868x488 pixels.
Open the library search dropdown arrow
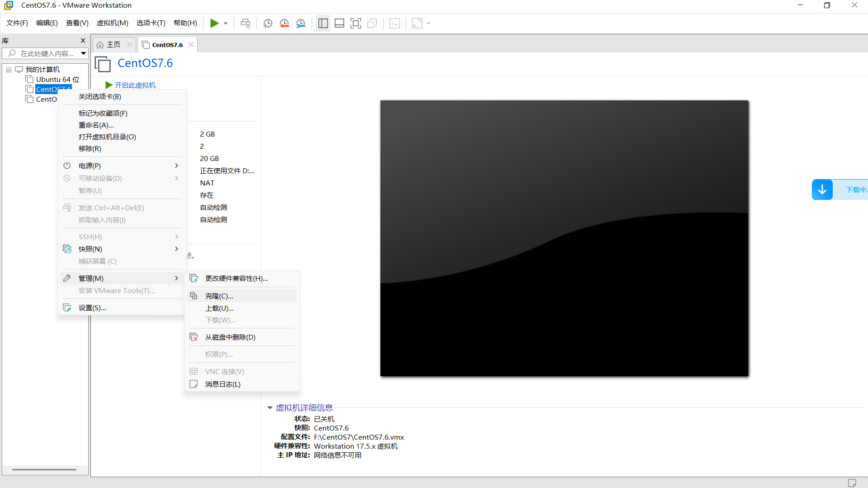click(x=84, y=53)
